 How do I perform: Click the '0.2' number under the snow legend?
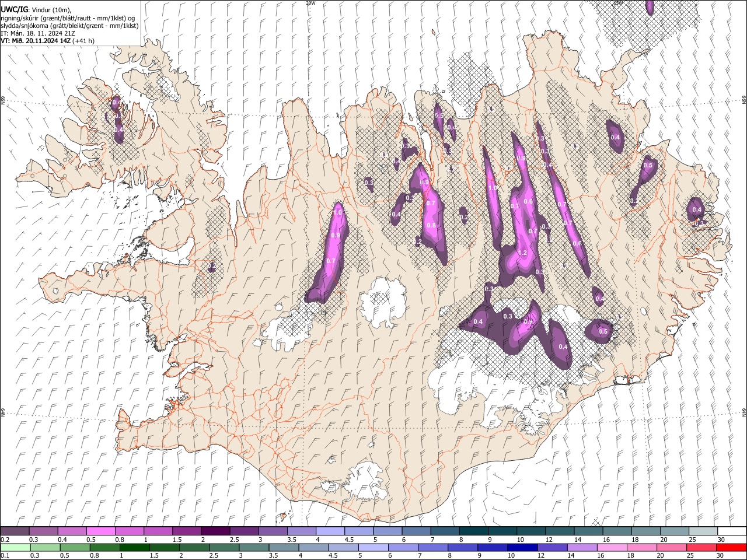tap(5, 540)
